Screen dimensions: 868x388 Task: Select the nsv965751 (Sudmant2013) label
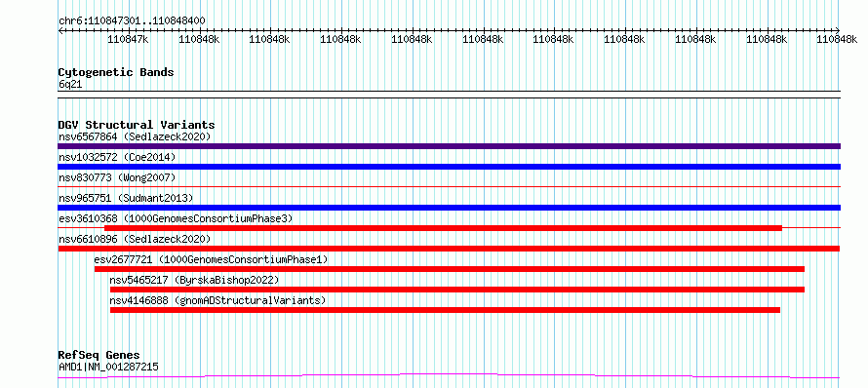click(x=126, y=198)
